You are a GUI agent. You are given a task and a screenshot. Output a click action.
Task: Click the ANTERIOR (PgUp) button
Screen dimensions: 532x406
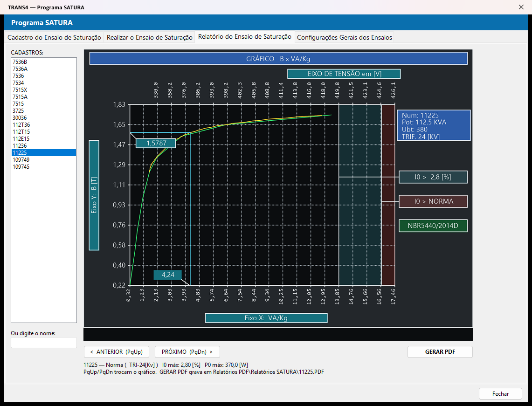point(117,352)
